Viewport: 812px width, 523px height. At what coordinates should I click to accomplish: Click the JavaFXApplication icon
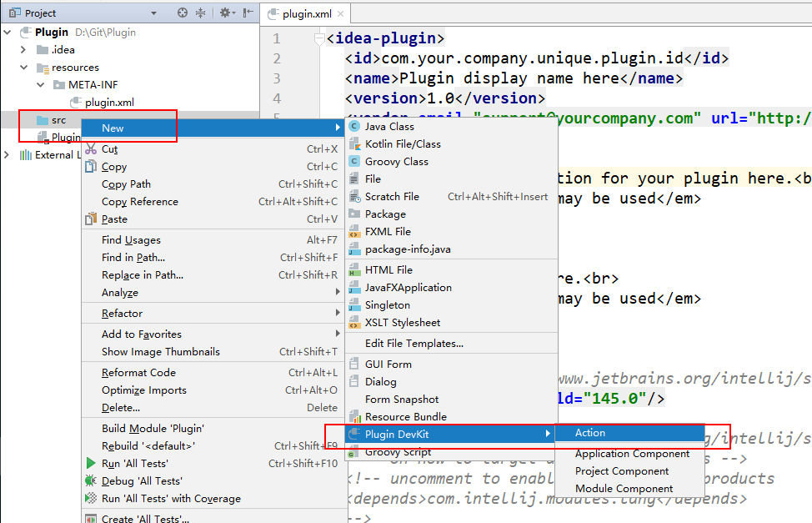pos(354,287)
